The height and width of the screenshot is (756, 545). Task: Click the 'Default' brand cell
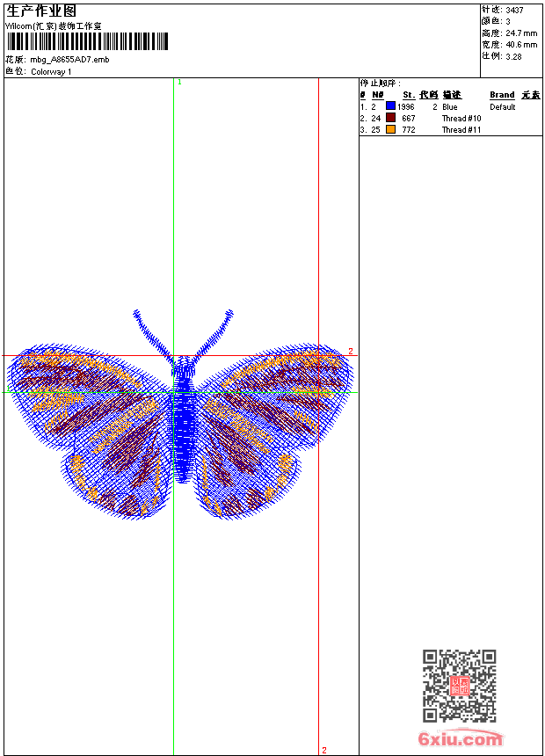(x=503, y=107)
